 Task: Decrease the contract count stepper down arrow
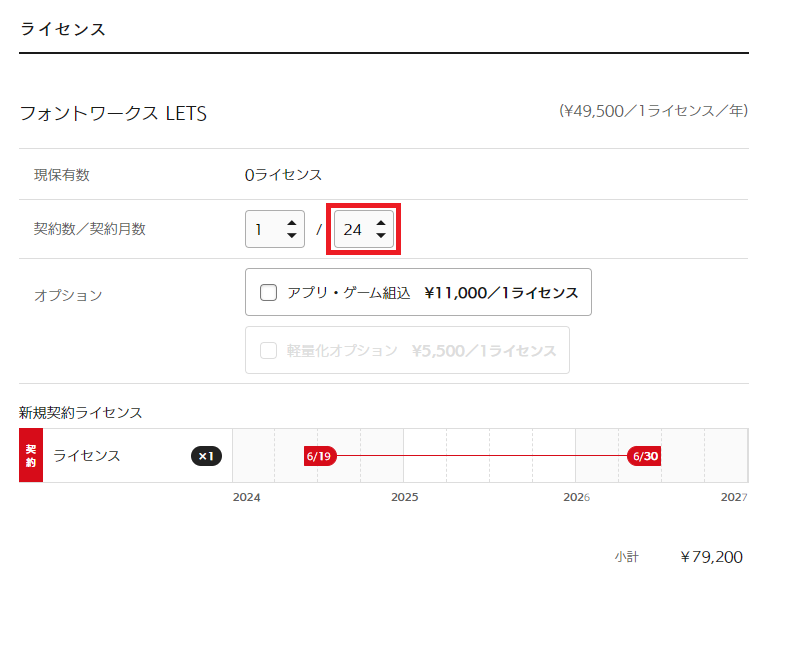point(292,235)
